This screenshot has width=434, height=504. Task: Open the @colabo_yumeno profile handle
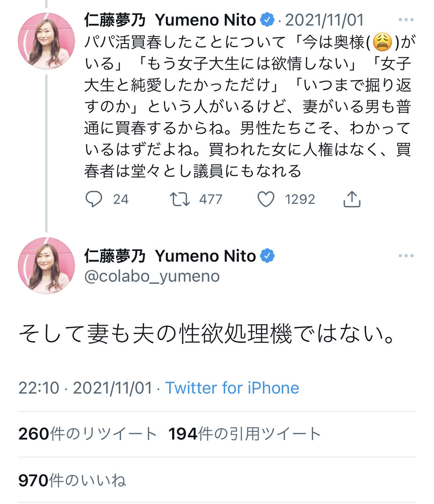pyautogui.click(x=152, y=276)
